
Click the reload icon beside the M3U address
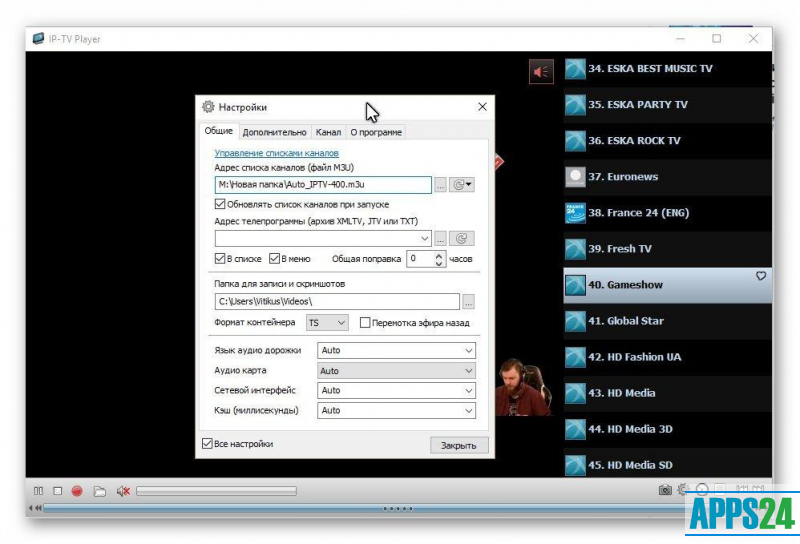pos(462,185)
